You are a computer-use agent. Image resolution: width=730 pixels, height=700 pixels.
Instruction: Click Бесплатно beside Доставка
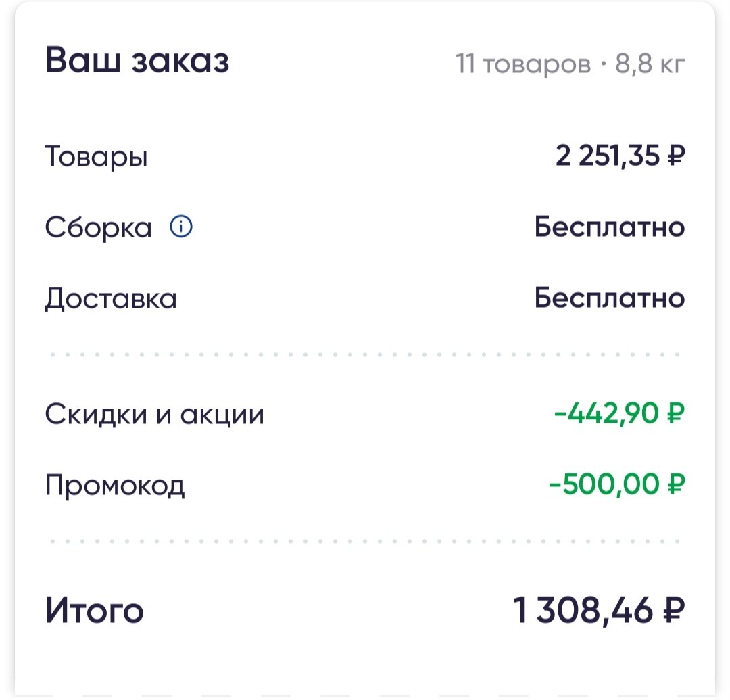tap(608, 297)
